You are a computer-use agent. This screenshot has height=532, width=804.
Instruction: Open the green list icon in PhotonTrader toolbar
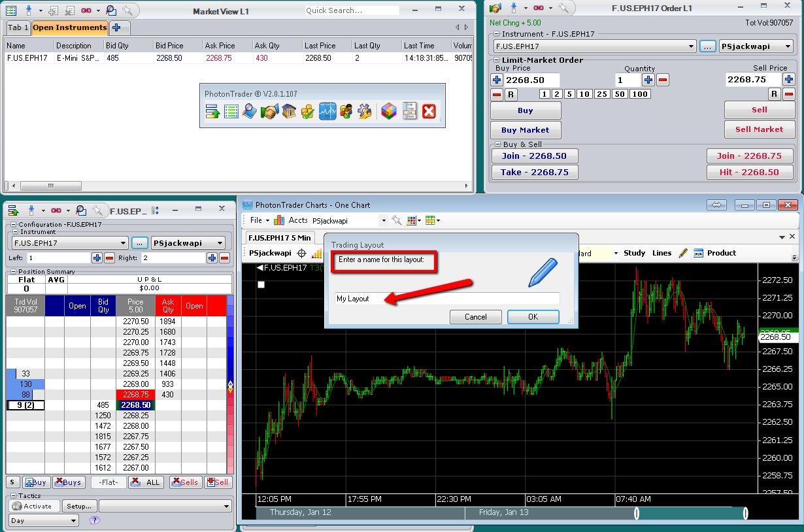(231, 112)
